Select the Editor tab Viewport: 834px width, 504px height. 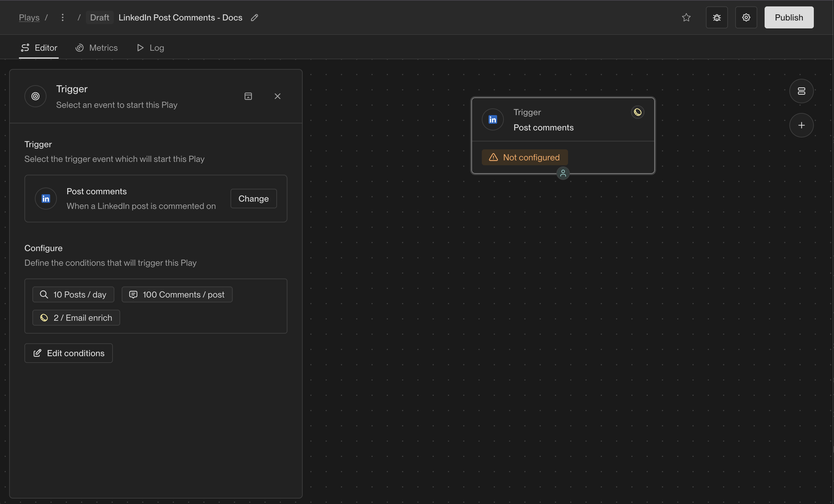(x=39, y=48)
